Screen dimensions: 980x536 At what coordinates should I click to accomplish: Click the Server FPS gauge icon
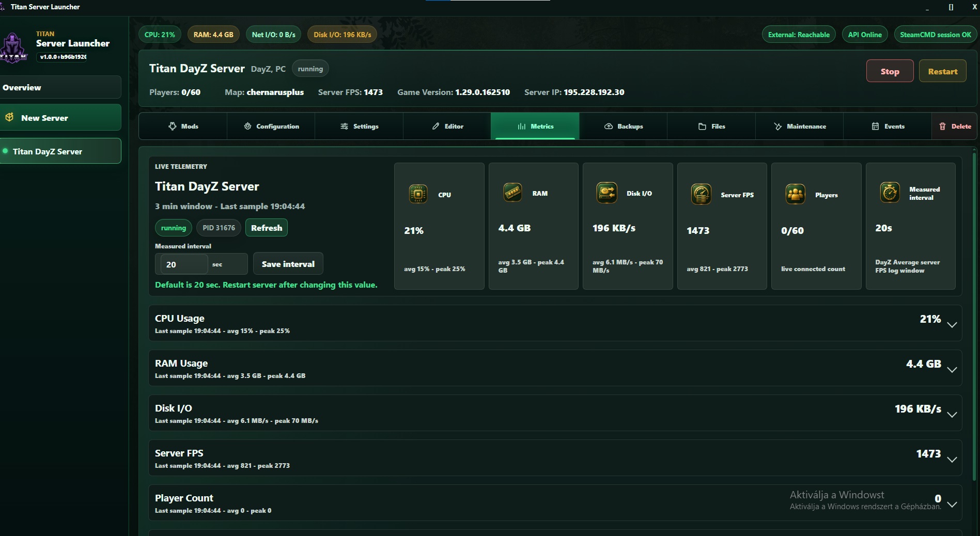coord(701,194)
